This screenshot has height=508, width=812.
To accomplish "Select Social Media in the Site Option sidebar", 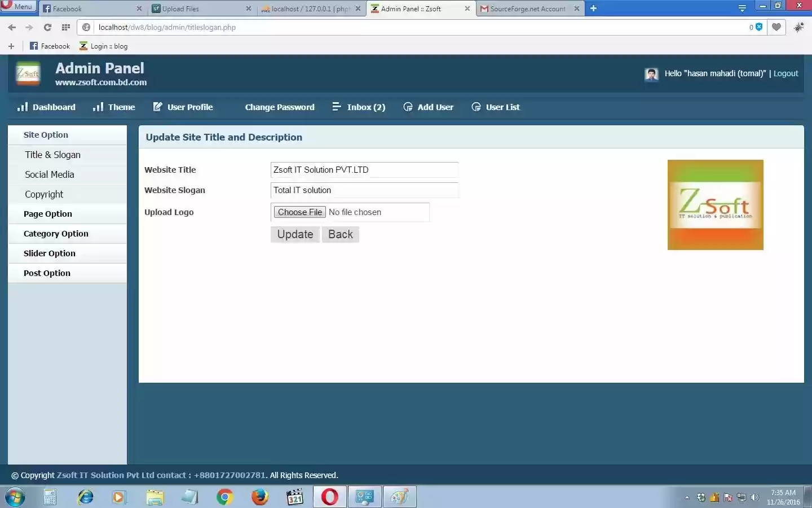I will (49, 174).
